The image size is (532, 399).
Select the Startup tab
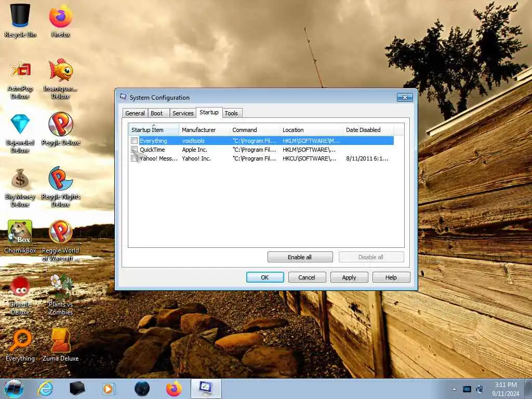pyautogui.click(x=209, y=112)
